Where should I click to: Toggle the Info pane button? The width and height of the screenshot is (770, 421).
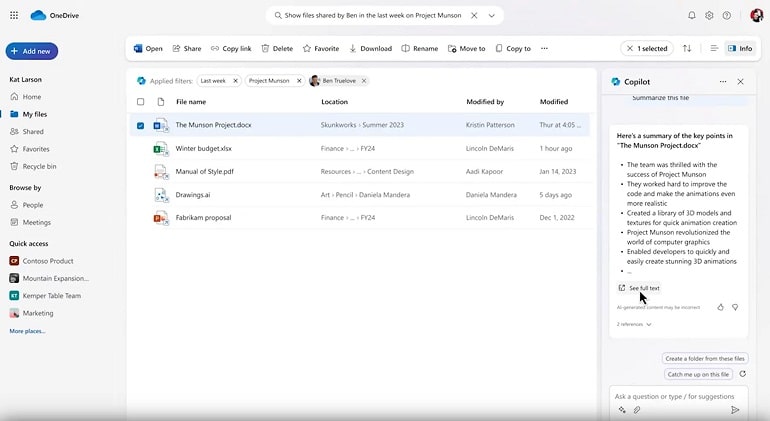coord(740,48)
